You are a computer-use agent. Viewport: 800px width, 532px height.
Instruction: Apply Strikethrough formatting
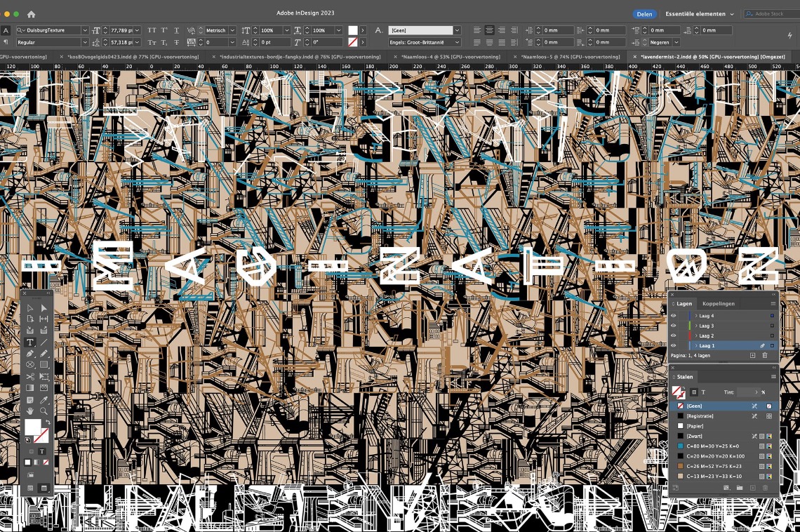pyautogui.click(x=177, y=42)
